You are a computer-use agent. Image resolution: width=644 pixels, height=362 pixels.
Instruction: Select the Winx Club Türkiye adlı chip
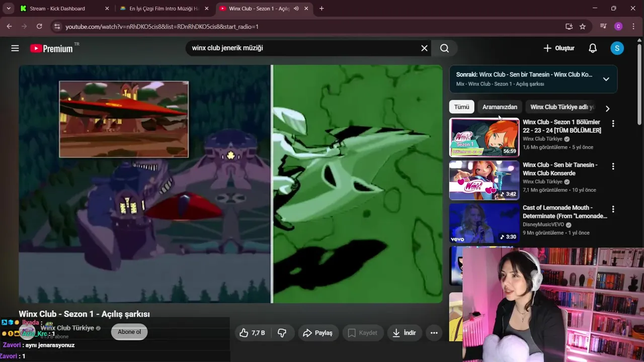tap(562, 107)
